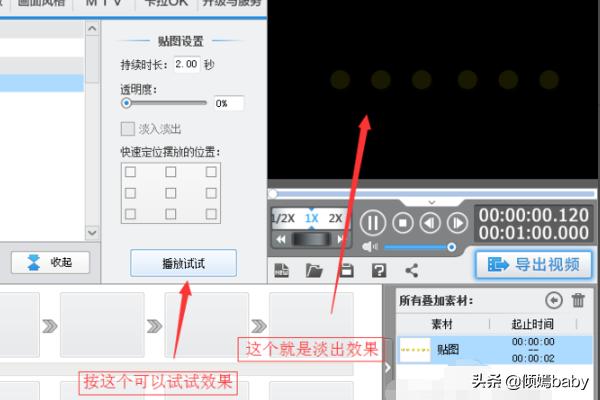Open the 升级与服务 tab

tap(232, 4)
